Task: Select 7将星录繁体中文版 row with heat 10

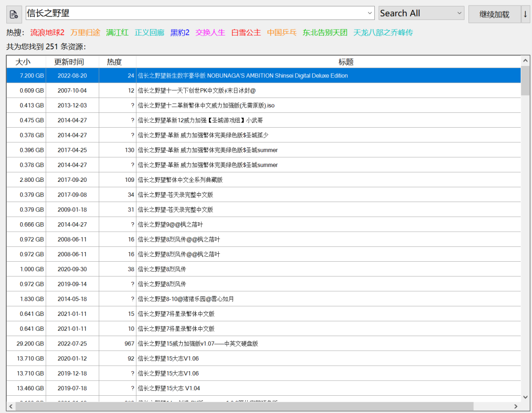Action: [x=264, y=329]
